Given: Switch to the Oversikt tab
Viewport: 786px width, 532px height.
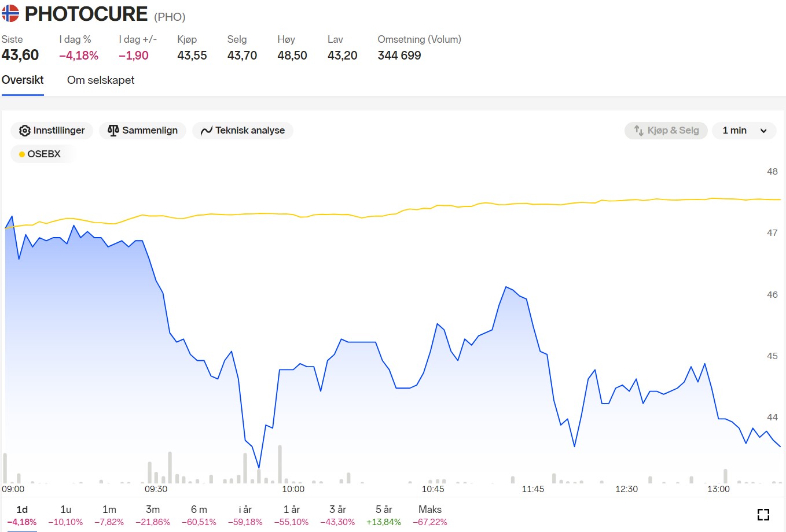Looking at the screenshot, I should tap(23, 80).
